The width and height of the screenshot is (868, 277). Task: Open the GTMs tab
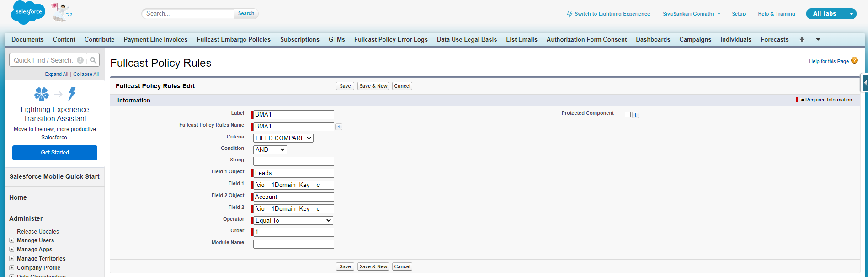coord(337,40)
